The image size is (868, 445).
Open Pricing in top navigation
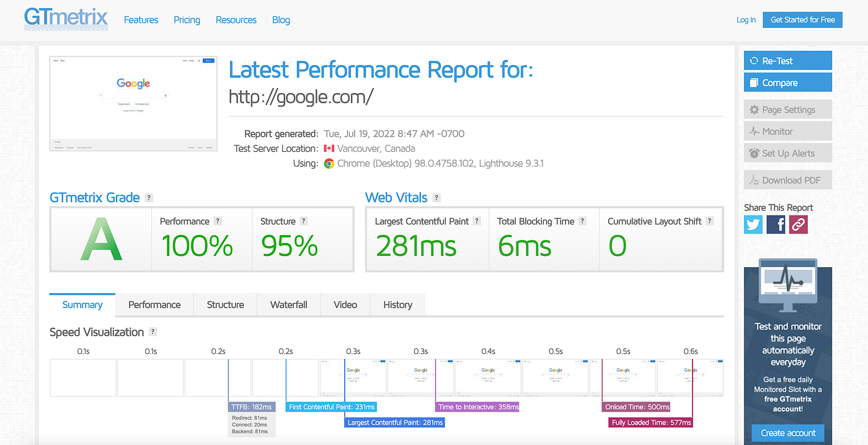coord(187,20)
